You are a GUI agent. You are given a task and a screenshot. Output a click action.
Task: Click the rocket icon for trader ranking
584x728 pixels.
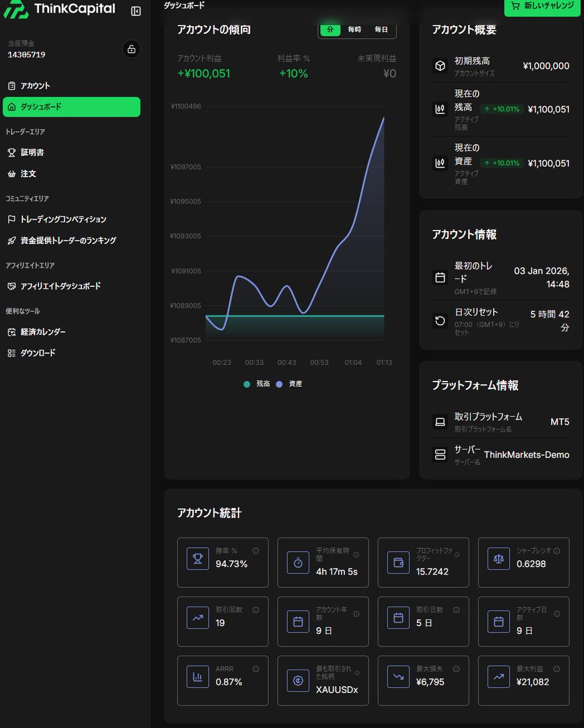click(12, 240)
